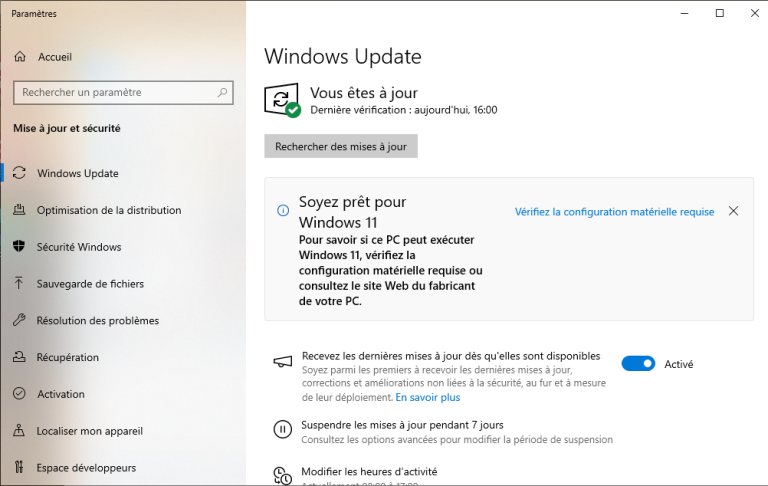The height and width of the screenshot is (486, 768).
Task: Click the 'Windows Update' page heading
Action: pos(343,56)
